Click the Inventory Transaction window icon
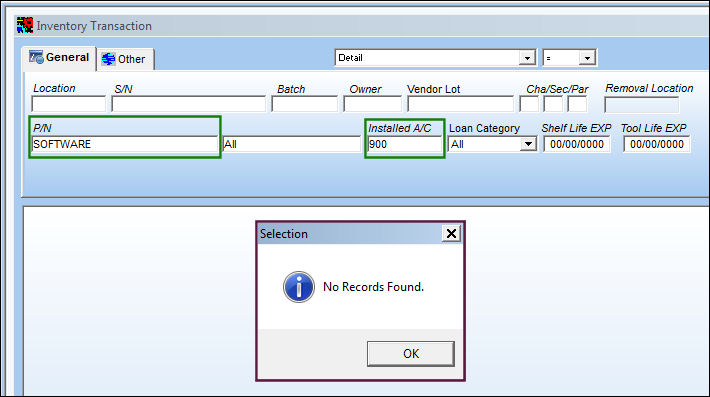710x397 pixels. [25, 25]
